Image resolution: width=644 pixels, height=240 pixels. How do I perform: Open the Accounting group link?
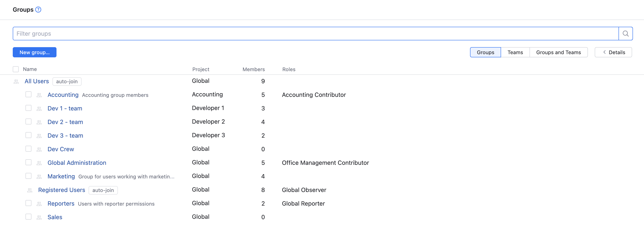63,95
